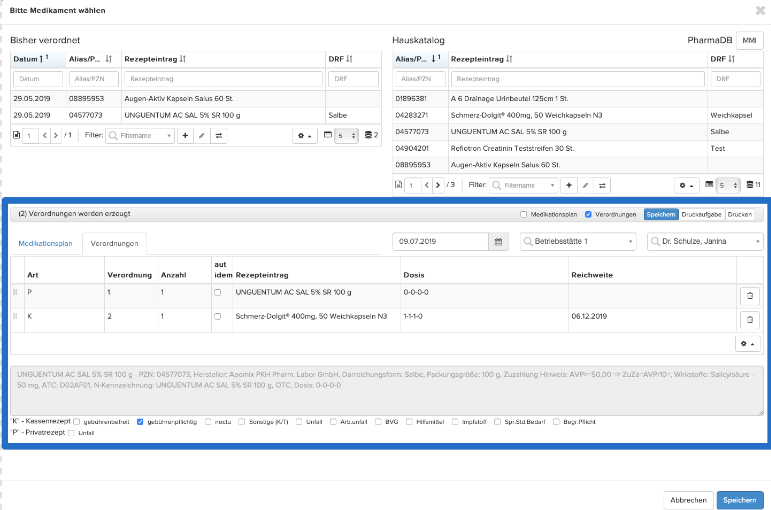Sort Bisher verordnet by Datum header
The image size is (771, 510).
[x=38, y=59]
